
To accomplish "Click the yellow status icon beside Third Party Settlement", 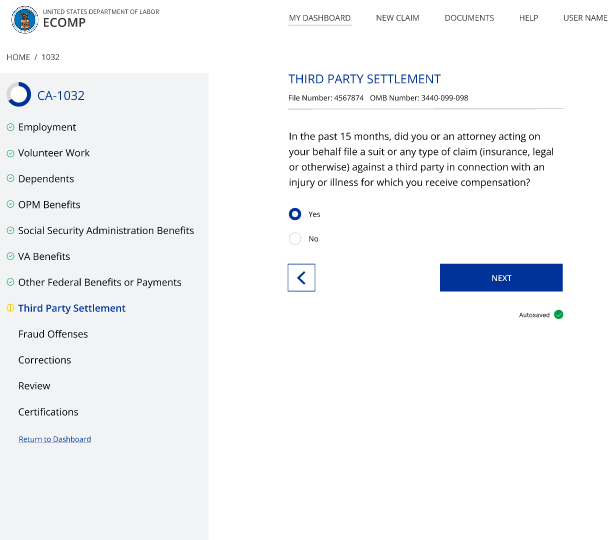I will [x=10, y=308].
